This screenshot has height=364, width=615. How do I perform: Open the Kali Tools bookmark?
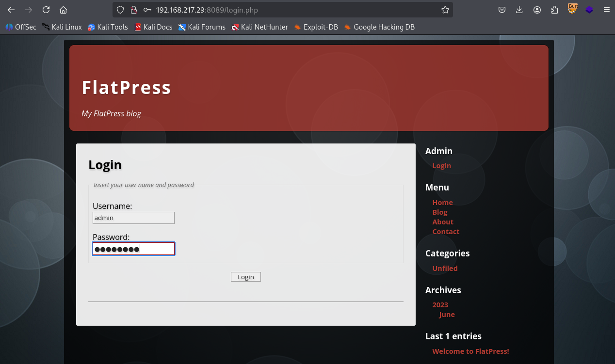[108, 27]
